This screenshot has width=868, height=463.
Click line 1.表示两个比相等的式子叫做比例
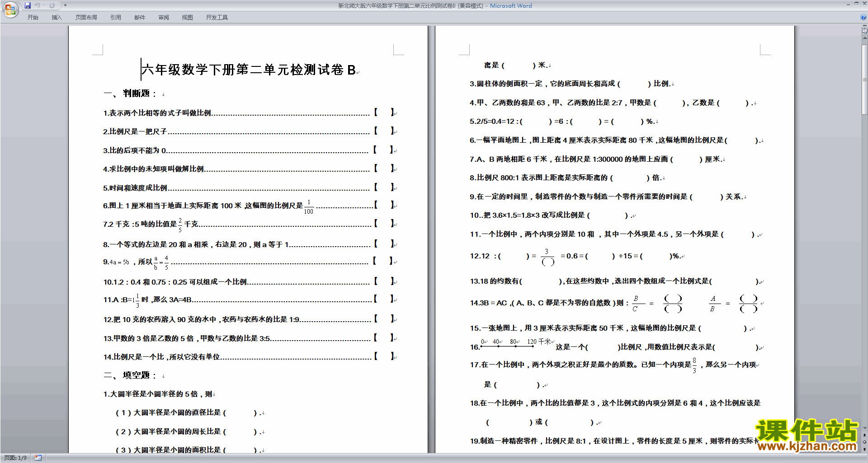[x=250, y=112]
